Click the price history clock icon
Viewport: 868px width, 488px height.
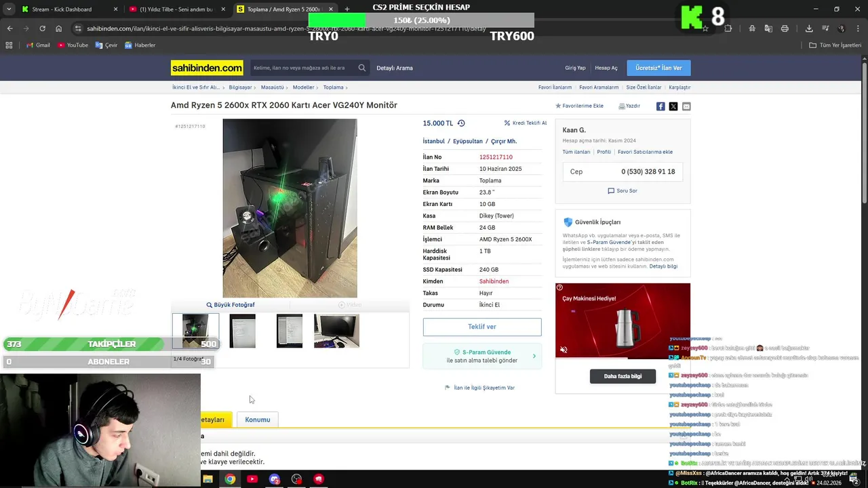point(461,123)
